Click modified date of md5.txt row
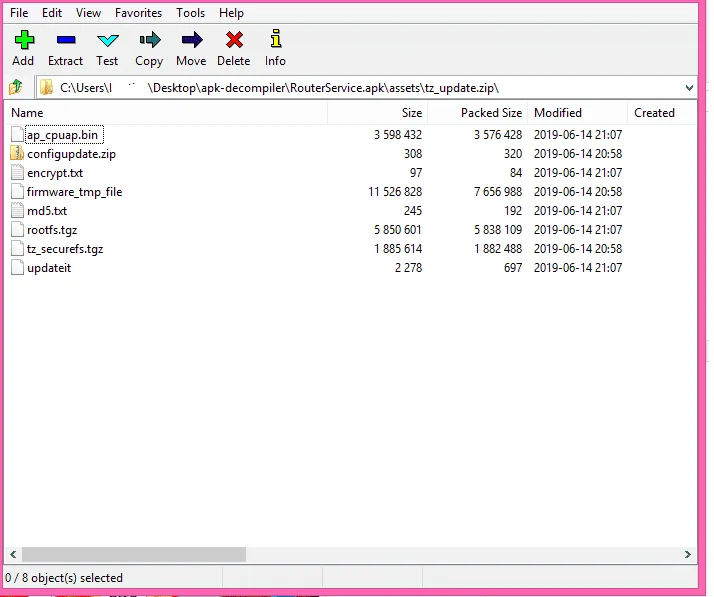Viewport: 714px width, 597px height. 578,211
